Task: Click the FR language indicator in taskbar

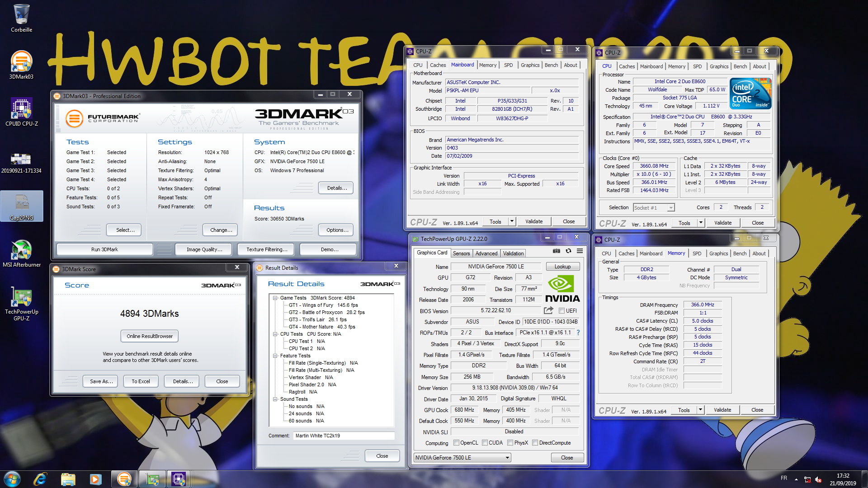Action: point(783,478)
